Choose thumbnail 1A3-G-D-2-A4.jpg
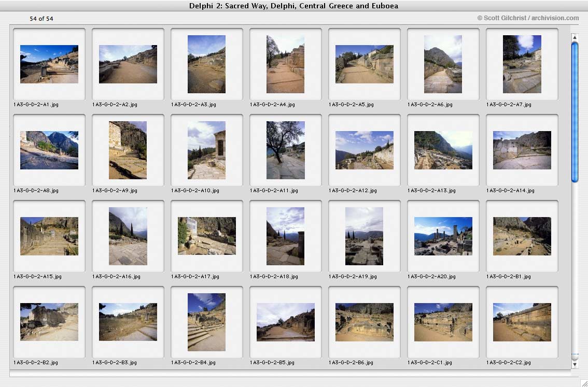Image resolution: width=588 pixels, height=387 pixels. click(x=285, y=64)
